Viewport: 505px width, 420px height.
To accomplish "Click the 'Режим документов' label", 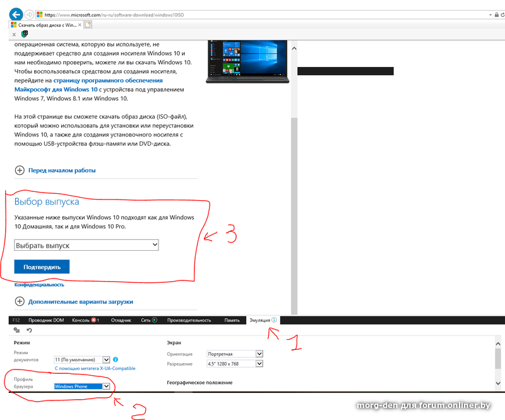I will tap(26, 356).
